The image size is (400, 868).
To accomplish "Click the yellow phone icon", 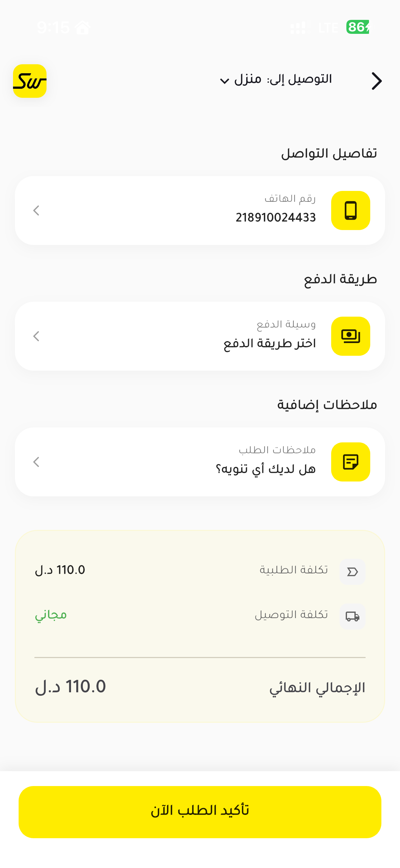I will (350, 210).
